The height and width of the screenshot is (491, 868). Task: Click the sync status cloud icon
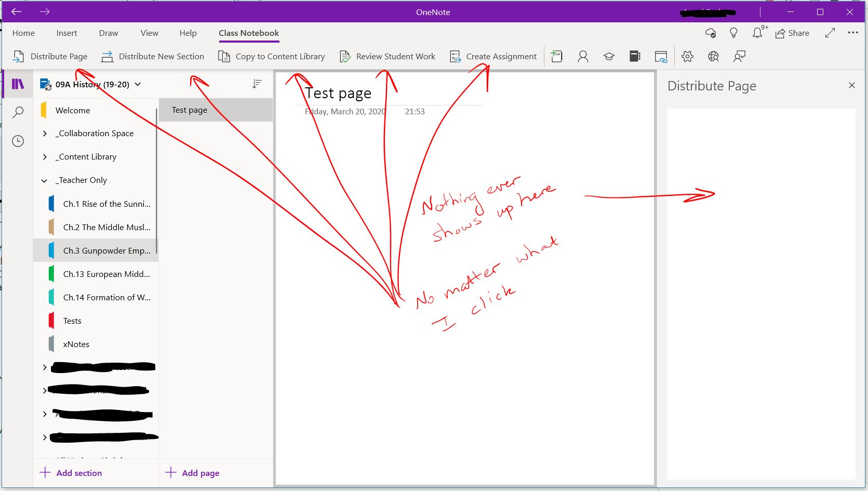tap(710, 33)
